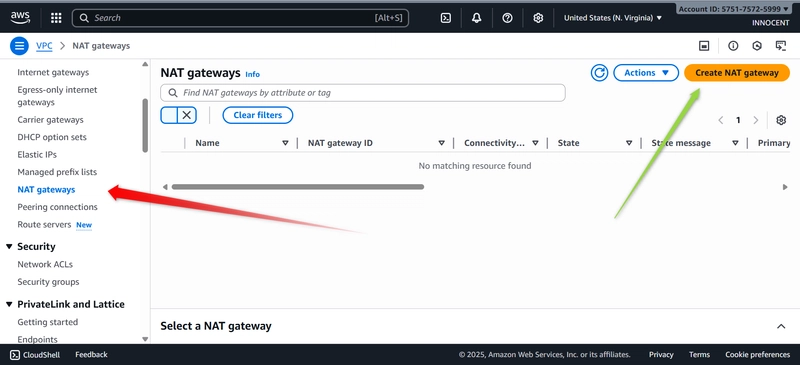Open the Info link beside NAT gateways
The image size is (800, 365).
[253, 75]
